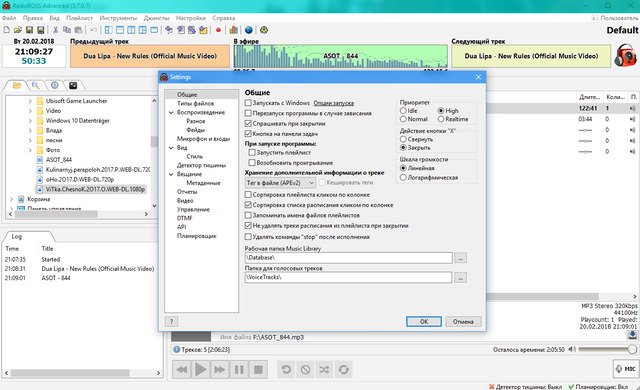Click the yellow gear settings toolbar icon
Viewport: 640px width, 390px height.
264,30
